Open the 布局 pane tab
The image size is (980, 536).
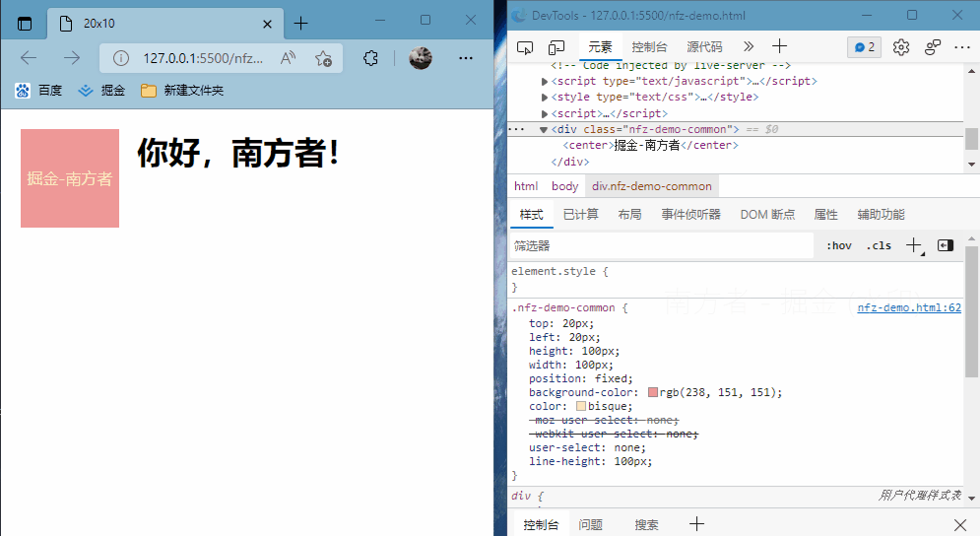(629, 215)
